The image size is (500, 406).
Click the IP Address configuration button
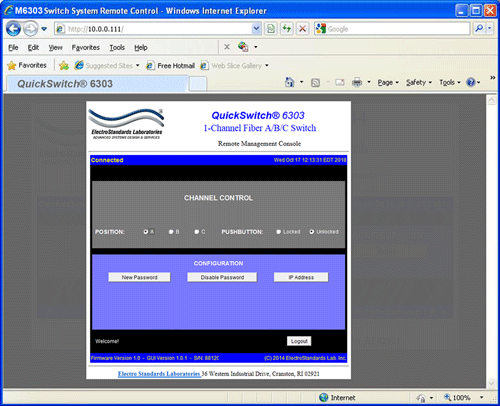(301, 277)
